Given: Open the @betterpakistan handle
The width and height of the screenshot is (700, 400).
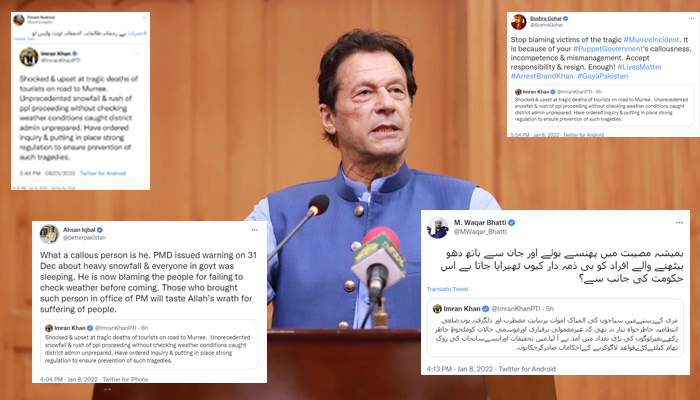Looking at the screenshot, I should pyautogui.click(x=84, y=238).
